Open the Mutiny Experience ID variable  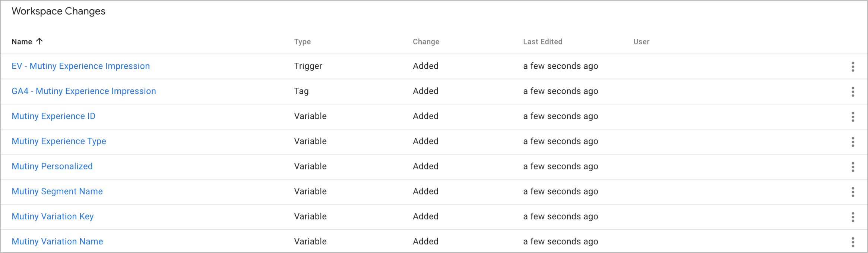[x=54, y=116]
